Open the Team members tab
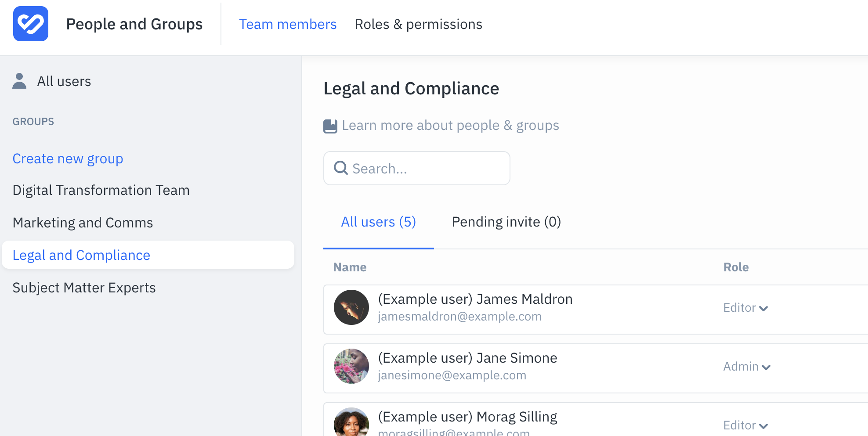 [x=288, y=24]
